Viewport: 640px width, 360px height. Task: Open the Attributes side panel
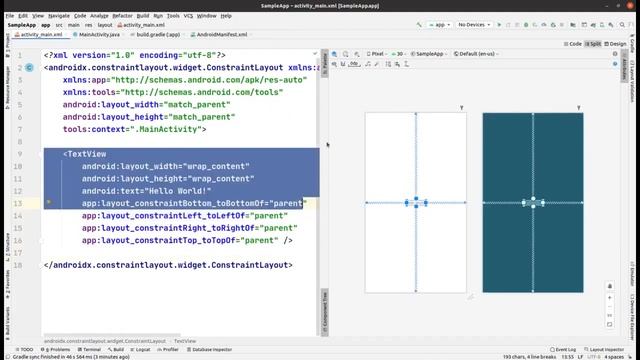(x=624, y=67)
